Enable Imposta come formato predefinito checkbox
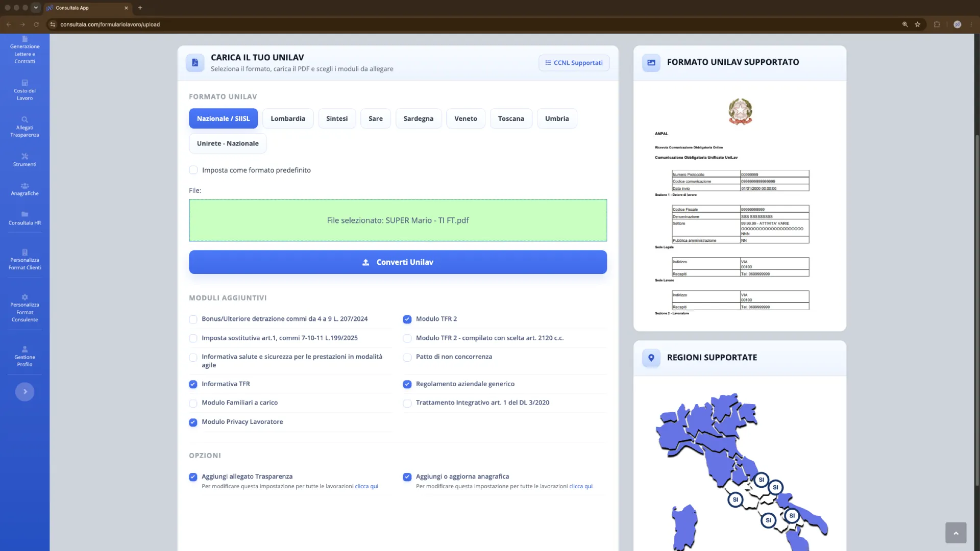Viewport: 980px width, 551px height. (x=193, y=170)
